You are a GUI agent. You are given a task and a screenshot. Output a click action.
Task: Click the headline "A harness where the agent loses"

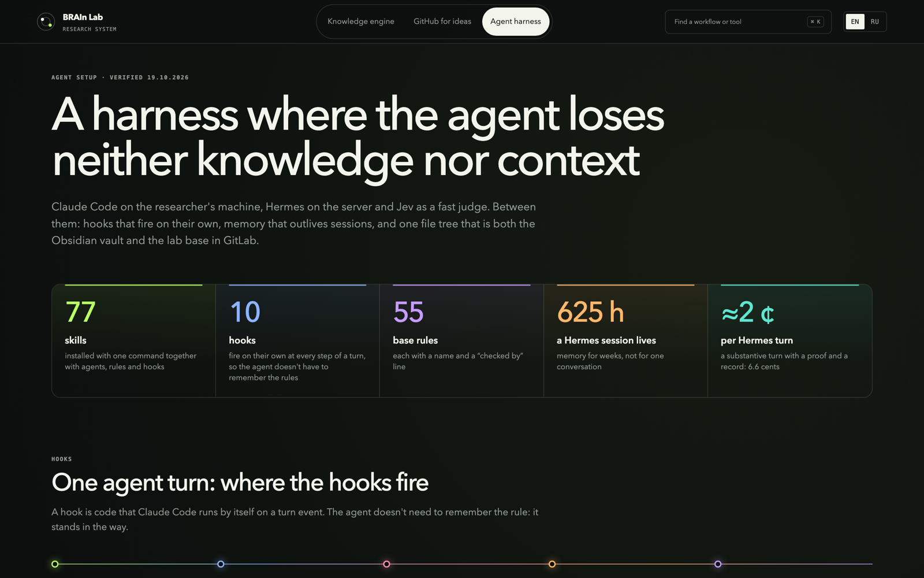(x=358, y=114)
